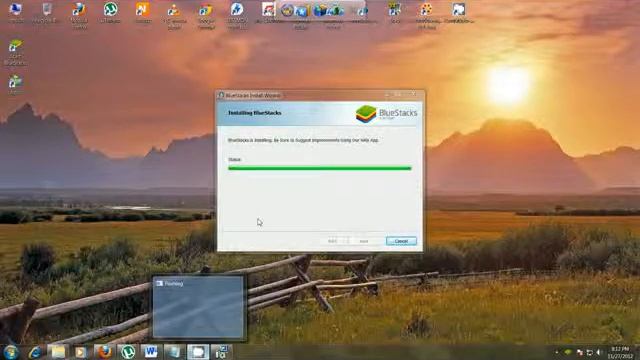
Task: Click "Installing BlueStacks" header text
Action: point(255,113)
